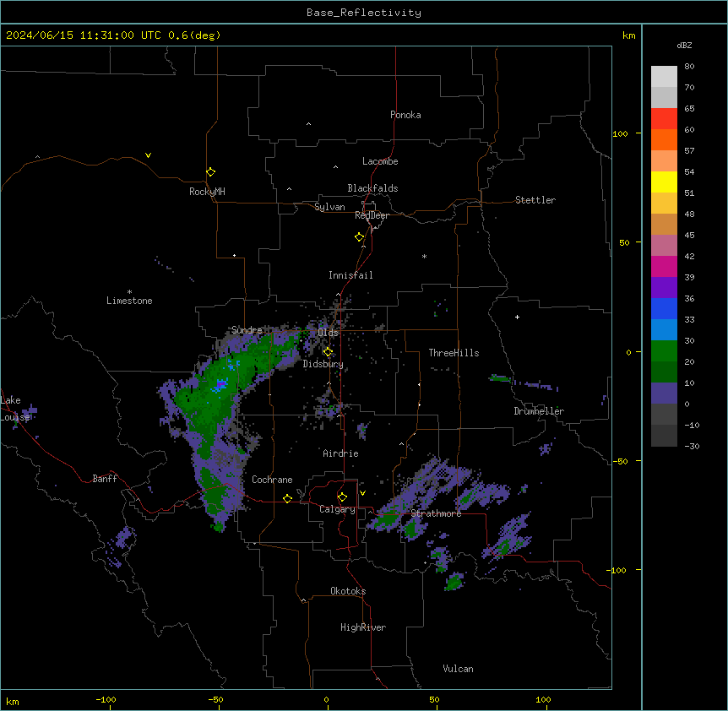Click the 80 value on the dBZ scale
This screenshot has height=711, width=728.
coord(689,67)
